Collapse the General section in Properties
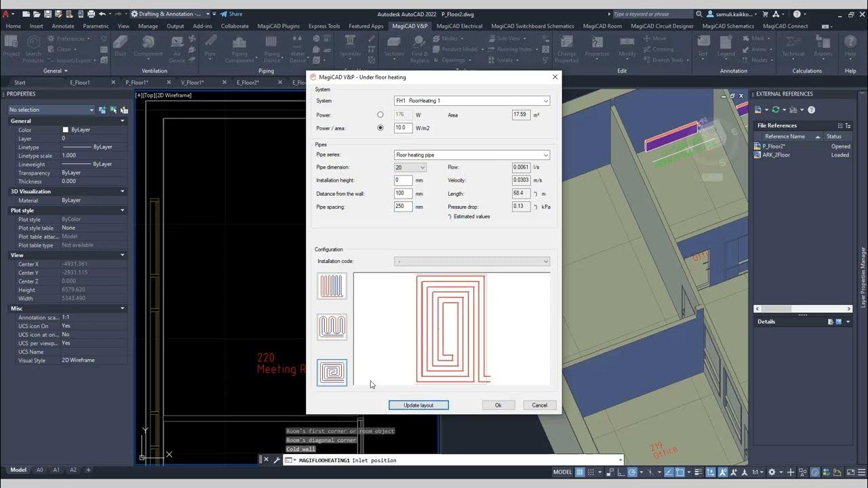Image resolution: width=868 pixels, height=488 pixels. [123, 121]
